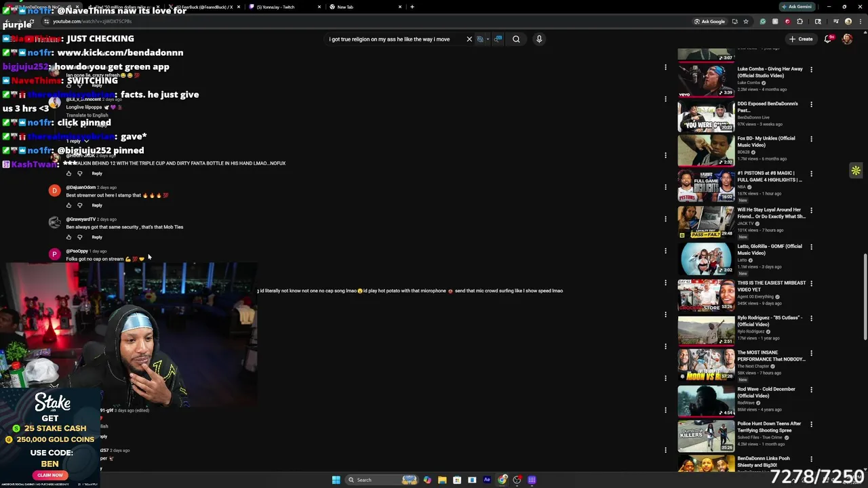The image size is (868, 488).
Task: Dislike the triple cup dirty Fanta comment
Action: pos(80,174)
